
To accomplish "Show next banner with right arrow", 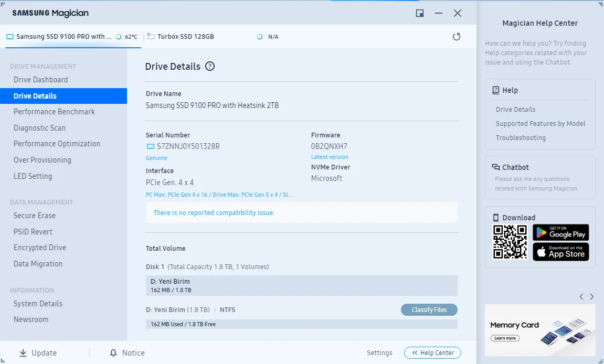I will pyautogui.click(x=592, y=297).
